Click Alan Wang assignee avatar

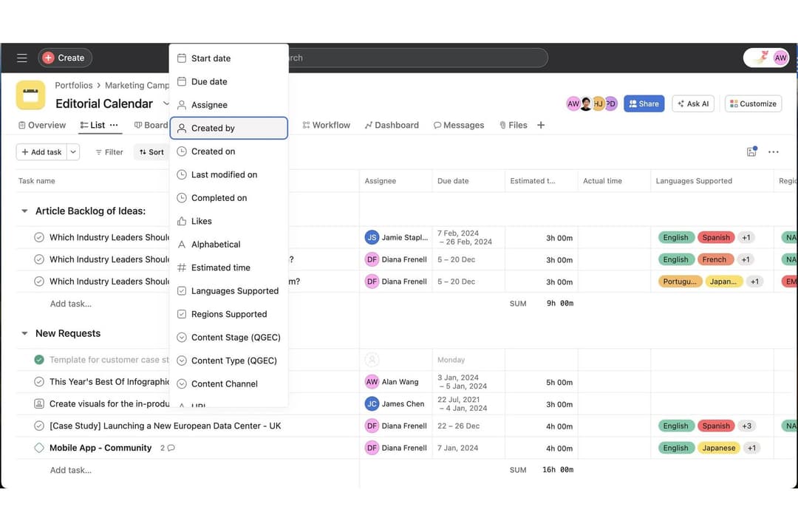[372, 382]
